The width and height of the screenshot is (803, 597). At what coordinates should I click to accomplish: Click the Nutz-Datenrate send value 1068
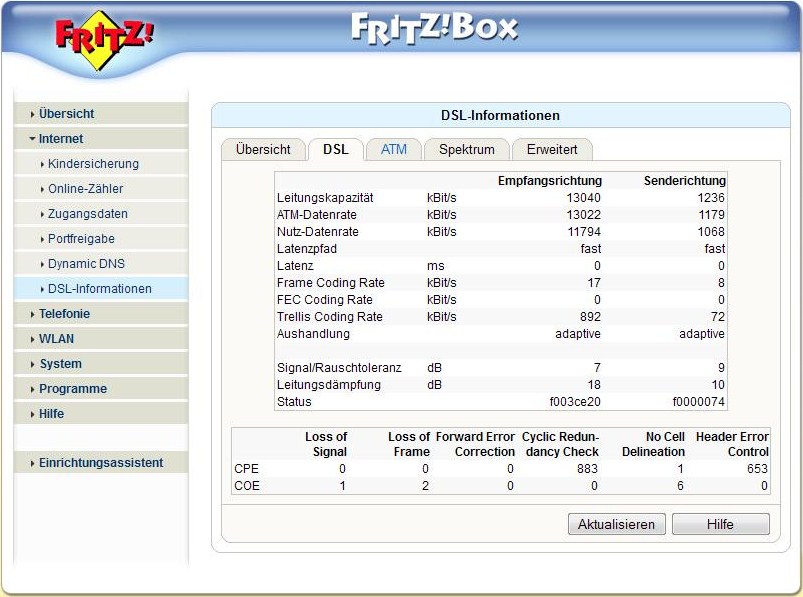tap(711, 231)
